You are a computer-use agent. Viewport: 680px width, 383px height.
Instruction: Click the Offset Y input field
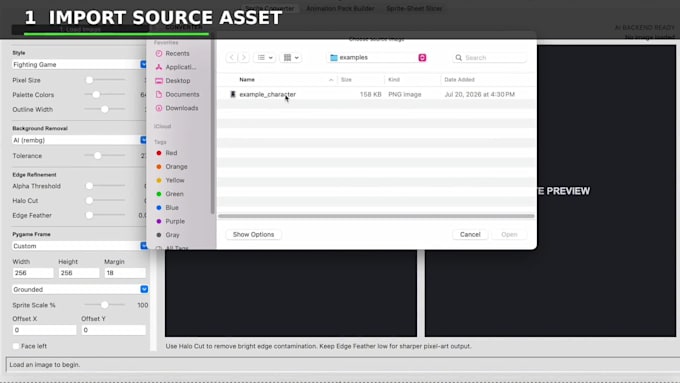pyautogui.click(x=113, y=330)
